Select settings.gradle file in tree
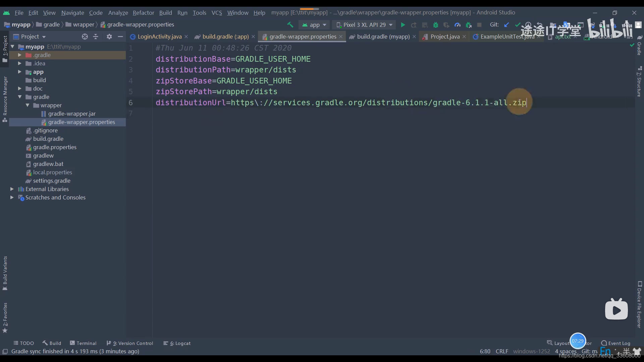644x362 pixels. (x=52, y=181)
